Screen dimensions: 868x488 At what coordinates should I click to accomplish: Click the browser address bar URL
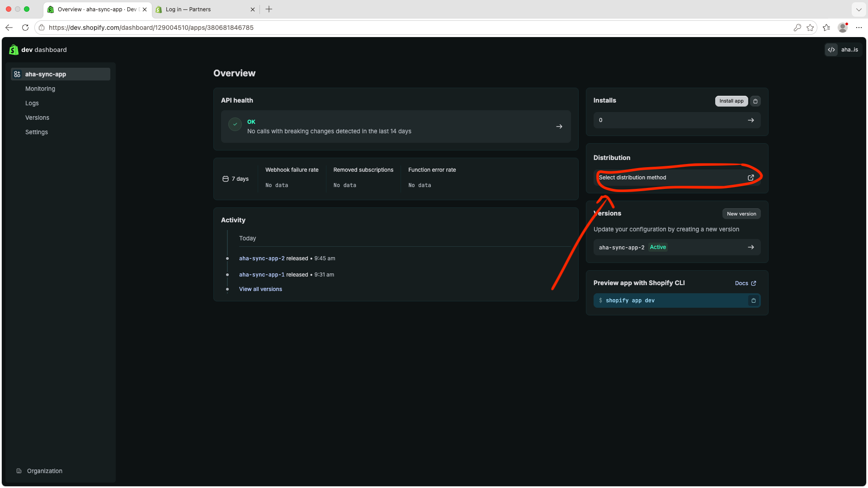click(151, 28)
